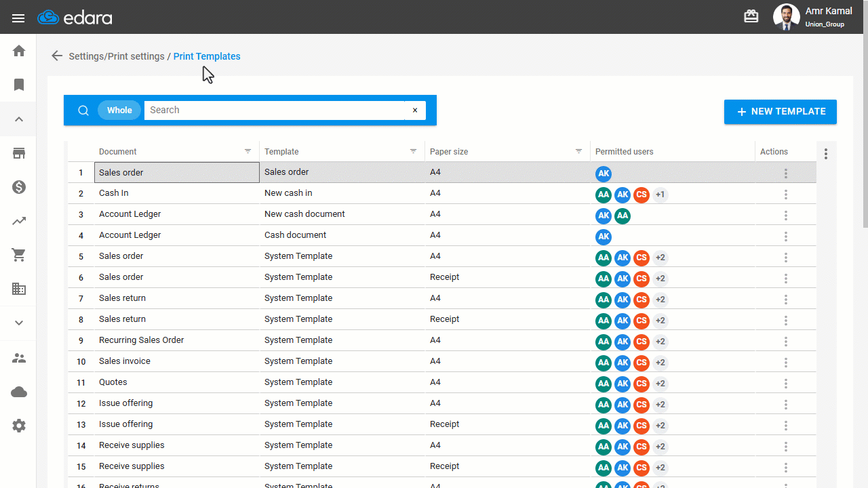Open the hamburger menu icon
The height and width of the screenshot is (488, 868).
(18, 18)
